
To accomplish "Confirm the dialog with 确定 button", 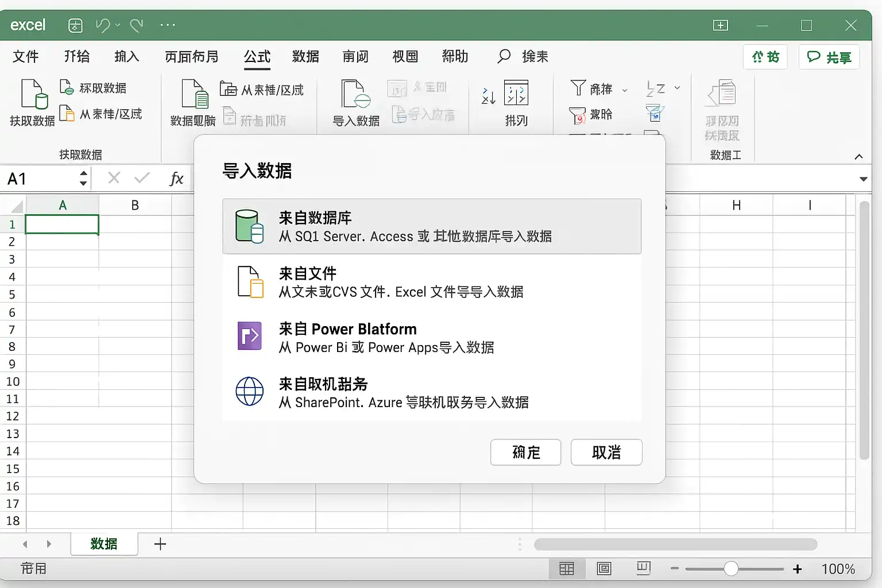I will [x=526, y=452].
